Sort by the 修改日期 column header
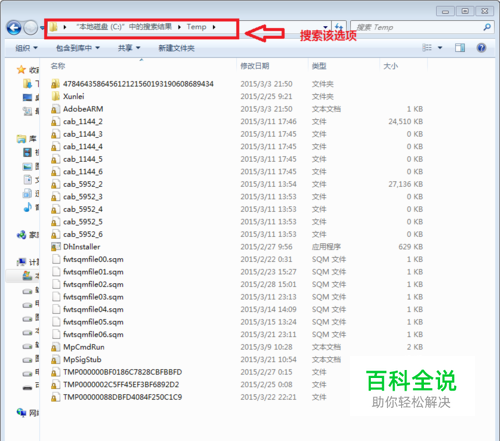 [x=255, y=66]
